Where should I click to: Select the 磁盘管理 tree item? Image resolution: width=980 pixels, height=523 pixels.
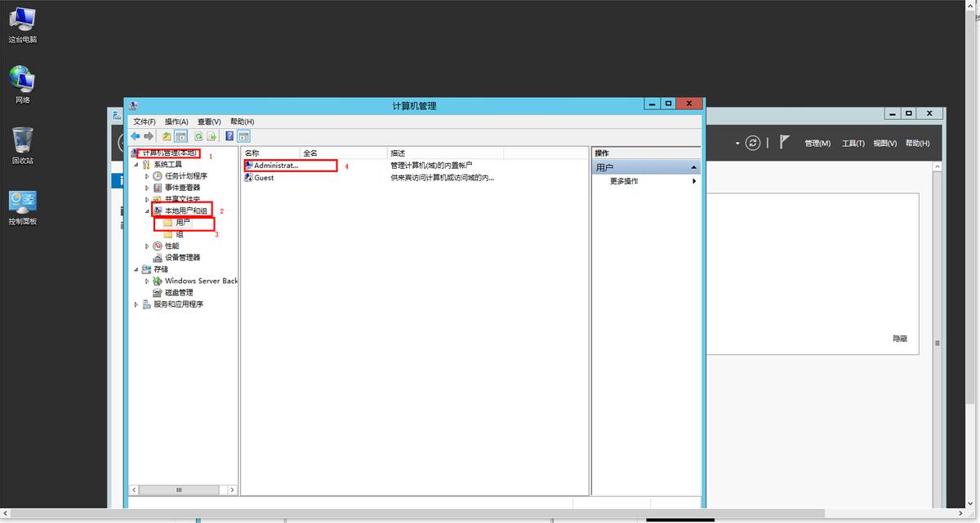[x=179, y=292]
